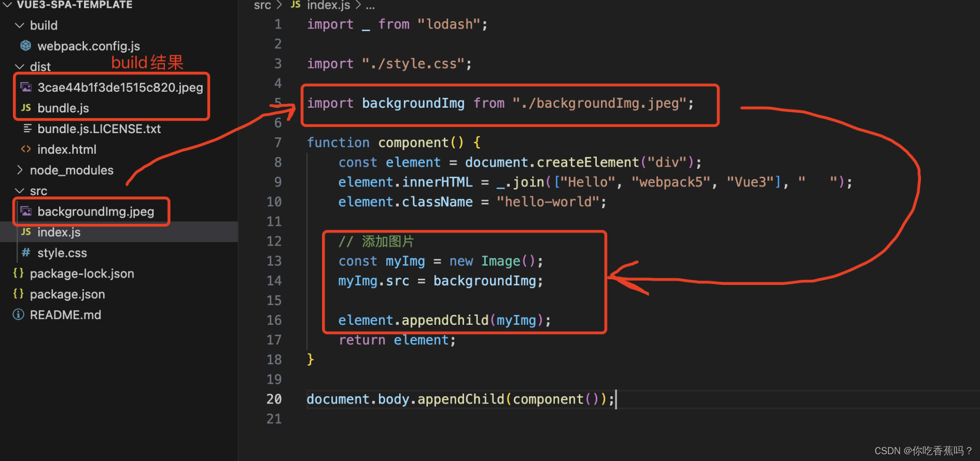The width and height of the screenshot is (980, 461).
Task: Click the closing brace on line 18
Action: (310, 359)
